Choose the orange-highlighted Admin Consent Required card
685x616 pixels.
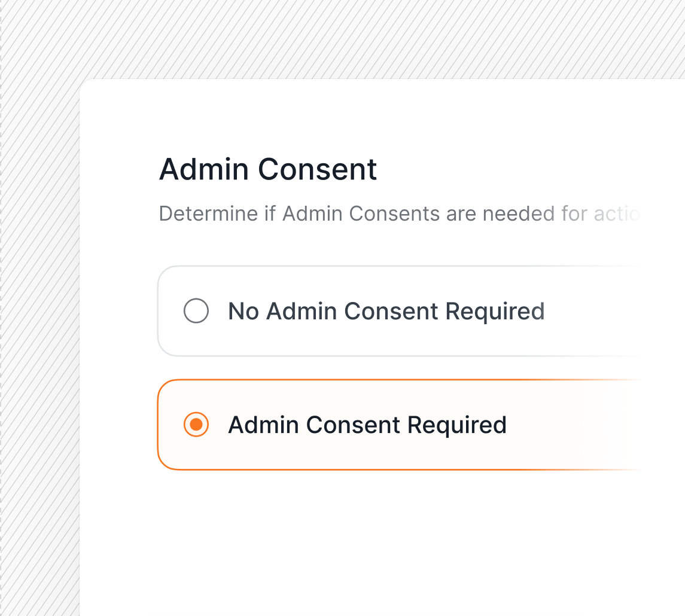(x=421, y=425)
